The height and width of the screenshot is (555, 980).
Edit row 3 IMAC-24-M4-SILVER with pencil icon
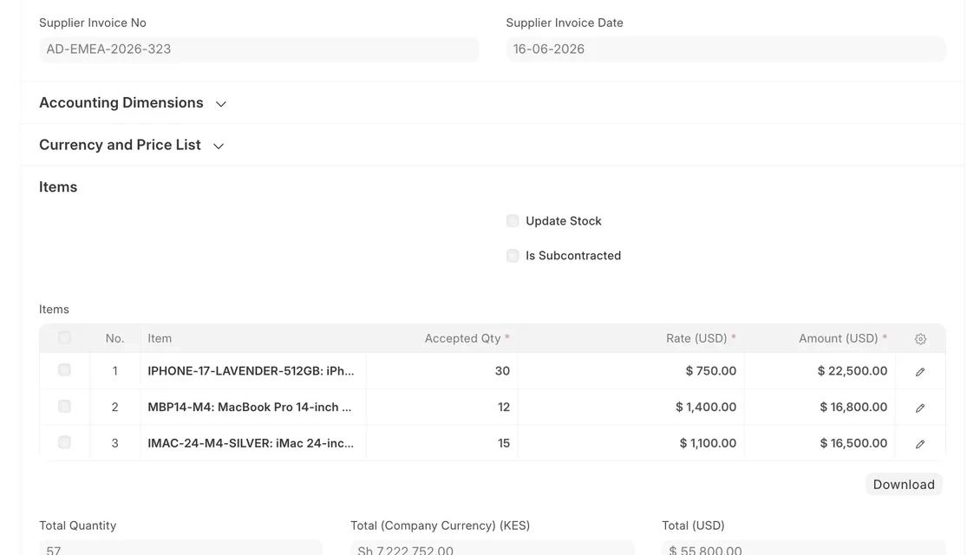click(x=920, y=444)
